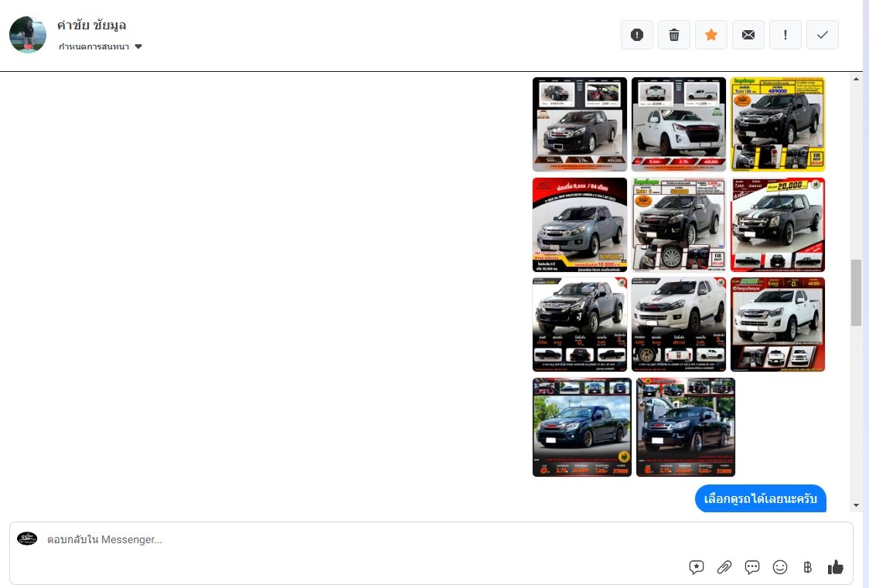Open white pickup with red grille thumbnail

coord(679,124)
